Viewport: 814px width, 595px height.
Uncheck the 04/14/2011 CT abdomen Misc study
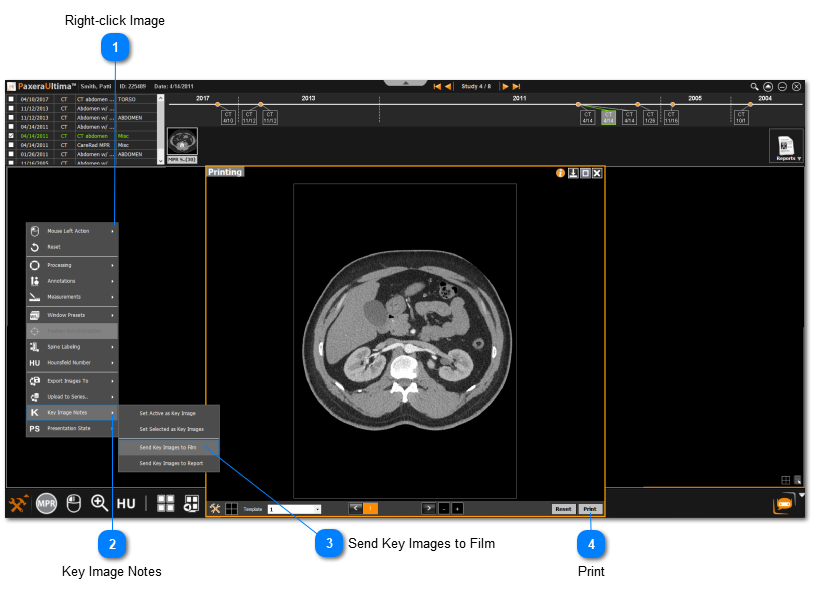click(11, 136)
